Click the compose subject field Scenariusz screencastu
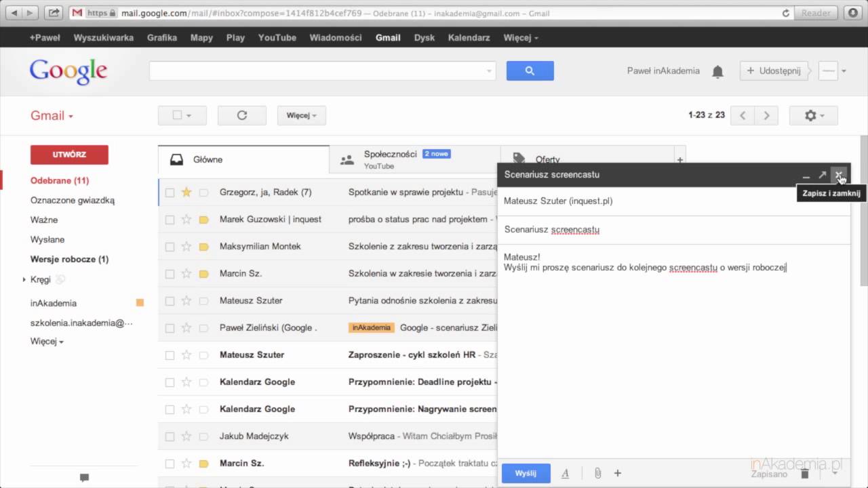This screenshot has height=488, width=868. tap(673, 230)
